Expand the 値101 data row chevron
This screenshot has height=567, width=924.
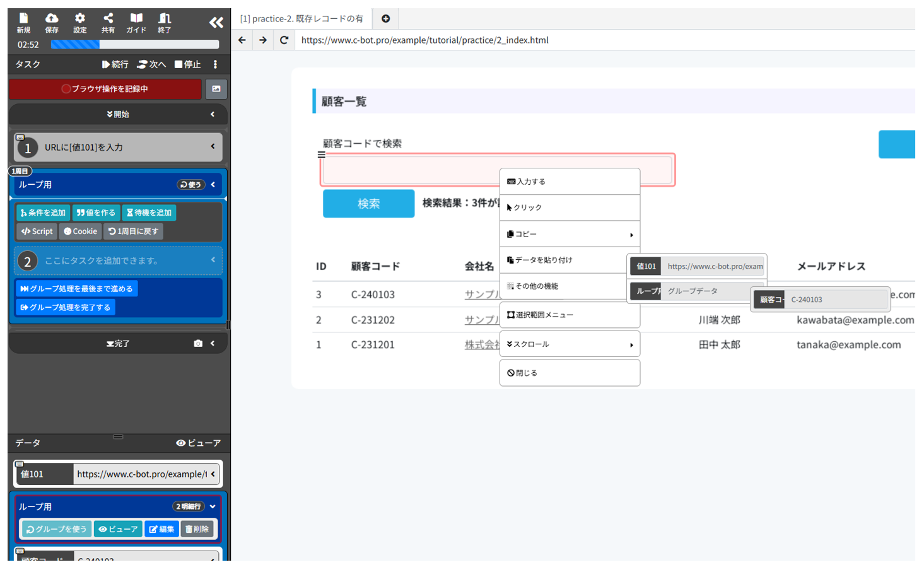tap(213, 474)
